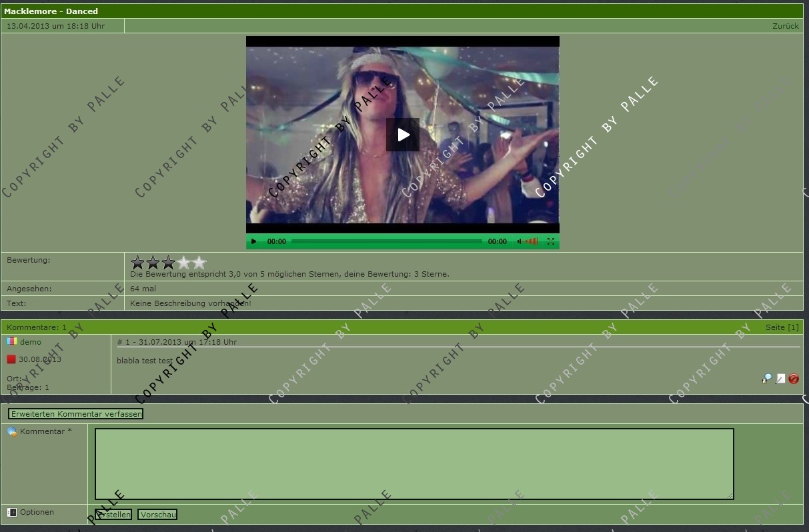This screenshot has height=532, width=809.
Task: Mute the video with the speaker icon
Action: pos(519,241)
